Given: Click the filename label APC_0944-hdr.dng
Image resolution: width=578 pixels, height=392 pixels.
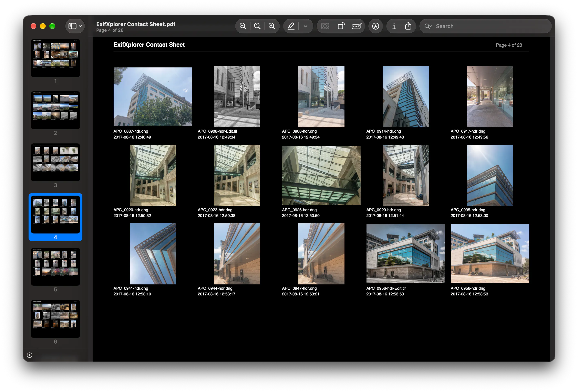Looking at the screenshot, I should [x=215, y=288].
